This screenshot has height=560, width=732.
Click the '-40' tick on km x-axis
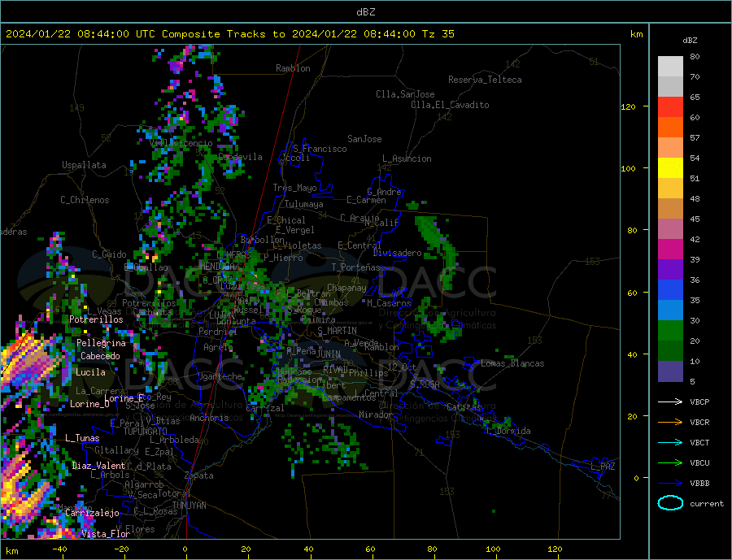coord(59,549)
